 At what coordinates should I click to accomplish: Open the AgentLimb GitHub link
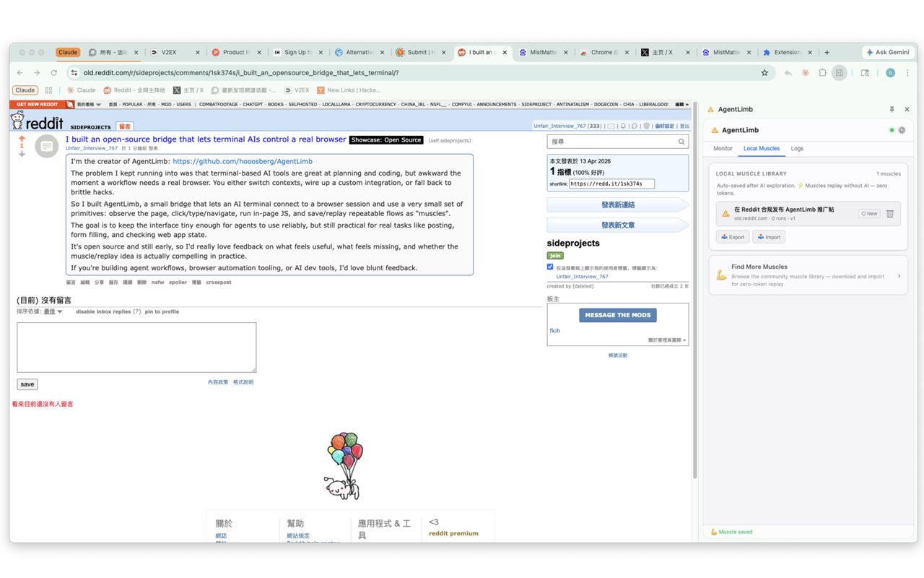click(x=243, y=162)
